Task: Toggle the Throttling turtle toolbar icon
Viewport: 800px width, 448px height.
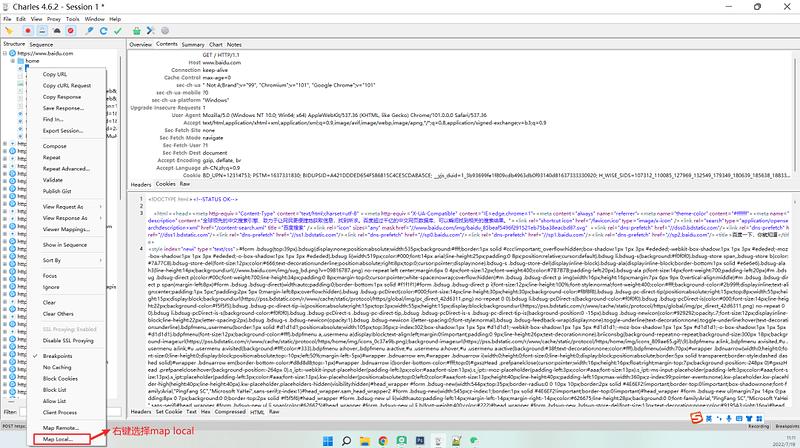Action: click(x=57, y=31)
